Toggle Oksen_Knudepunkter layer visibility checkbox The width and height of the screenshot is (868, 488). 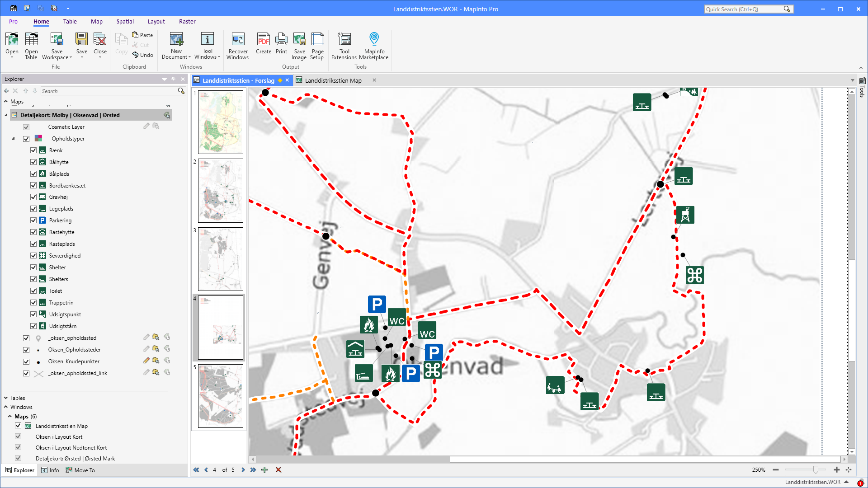pos(26,361)
